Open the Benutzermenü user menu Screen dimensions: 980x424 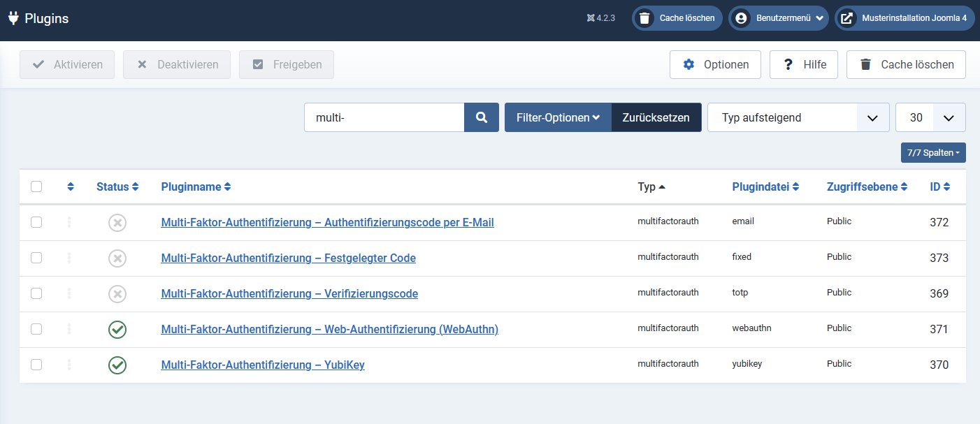[779, 18]
